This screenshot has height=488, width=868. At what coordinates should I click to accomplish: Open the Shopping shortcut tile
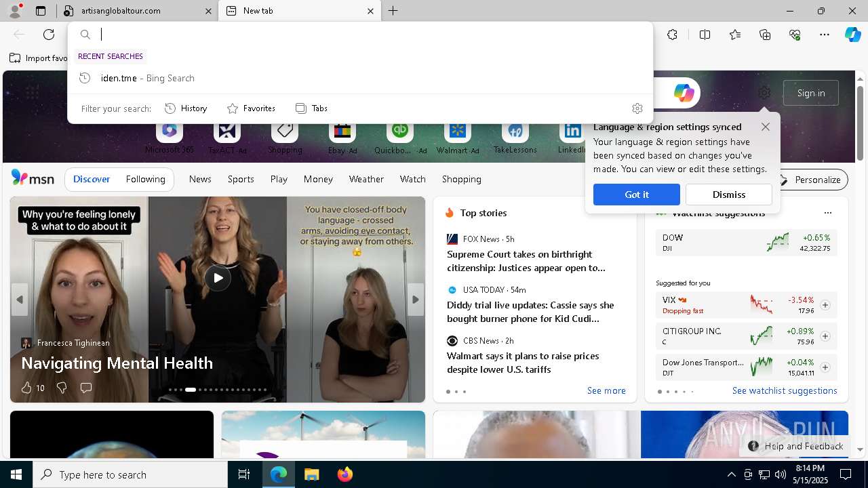285,138
